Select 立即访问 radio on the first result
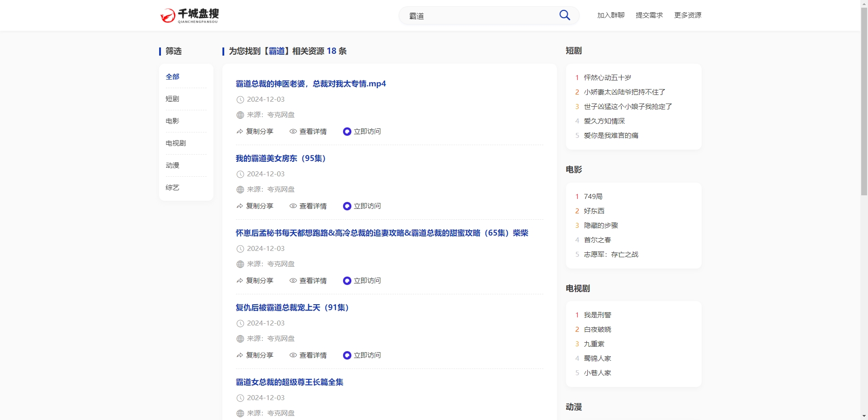Screen dimensions: 868x420 pyautogui.click(x=347, y=132)
